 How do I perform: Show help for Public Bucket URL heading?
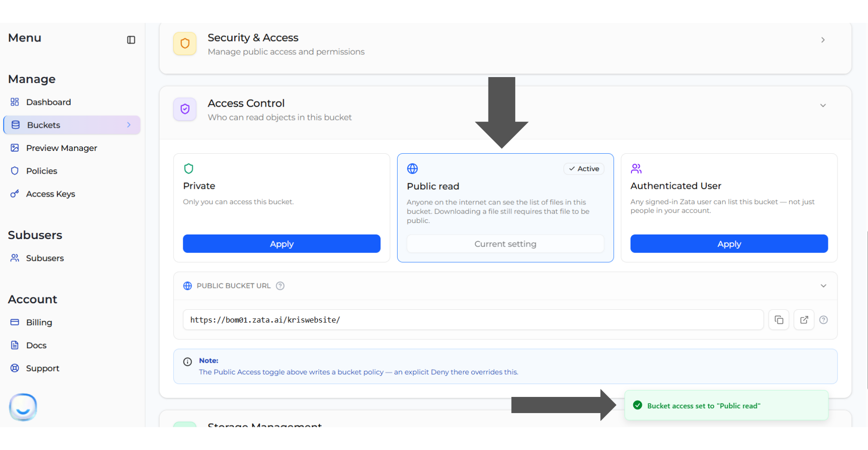(280, 286)
